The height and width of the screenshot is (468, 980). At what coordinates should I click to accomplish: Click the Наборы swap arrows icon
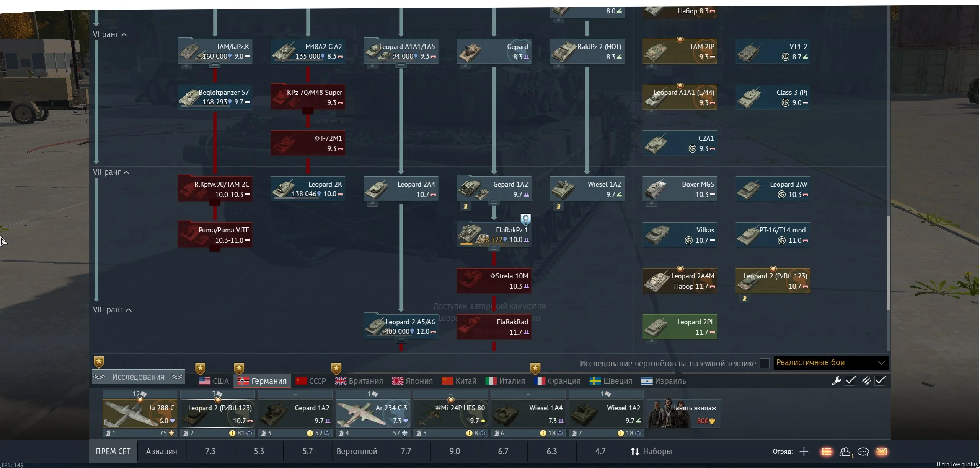click(x=635, y=452)
